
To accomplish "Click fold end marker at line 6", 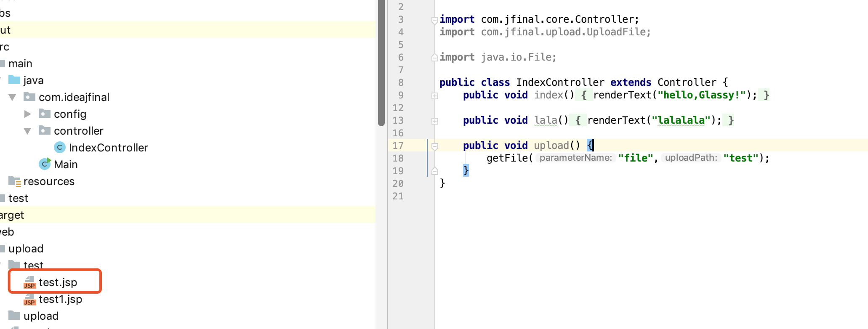I will 435,58.
